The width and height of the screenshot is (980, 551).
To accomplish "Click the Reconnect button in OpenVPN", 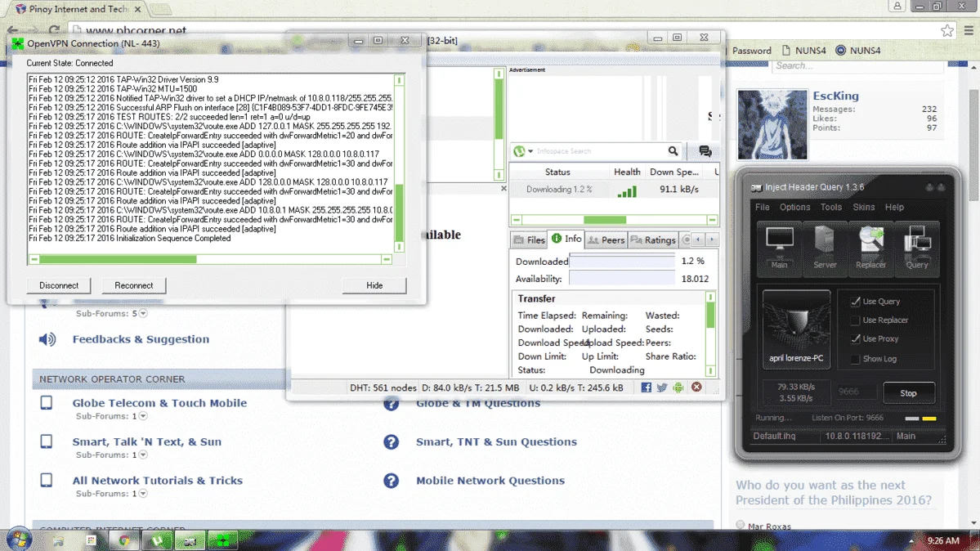I will (x=134, y=285).
